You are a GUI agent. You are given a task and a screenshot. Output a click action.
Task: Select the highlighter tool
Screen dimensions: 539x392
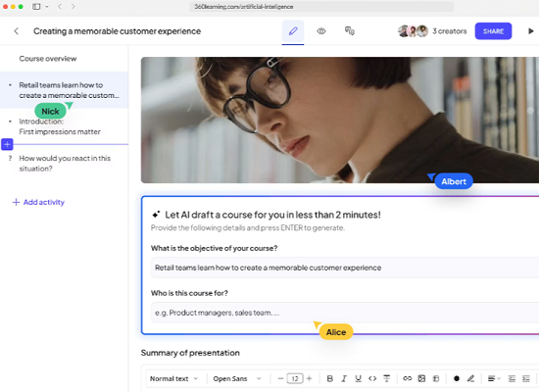470,378
